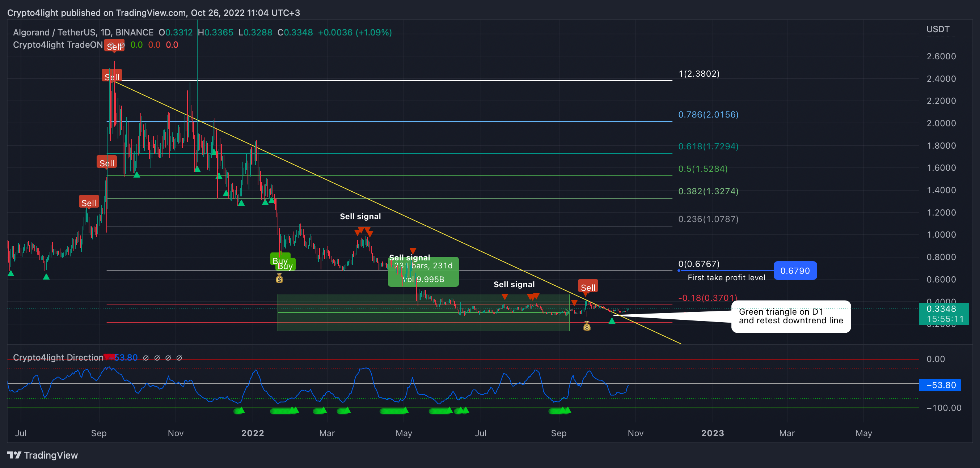
Task: Click the red Sell label above the October 2022 candles
Action: [588, 287]
